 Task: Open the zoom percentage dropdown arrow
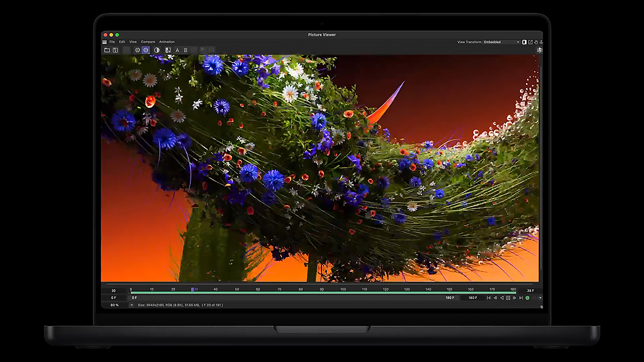(131, 305)
